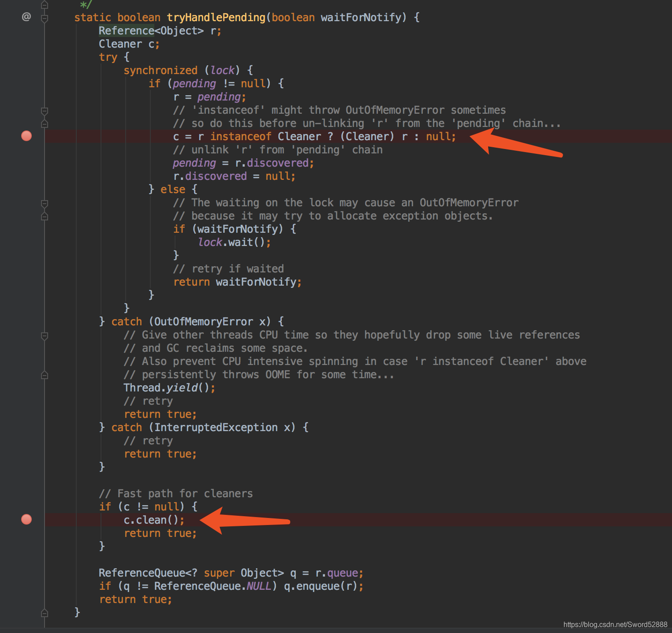Viewport: 672px width, 633px height.
Task: Click the 'lock.wait();' call
Action: point(234,242)
